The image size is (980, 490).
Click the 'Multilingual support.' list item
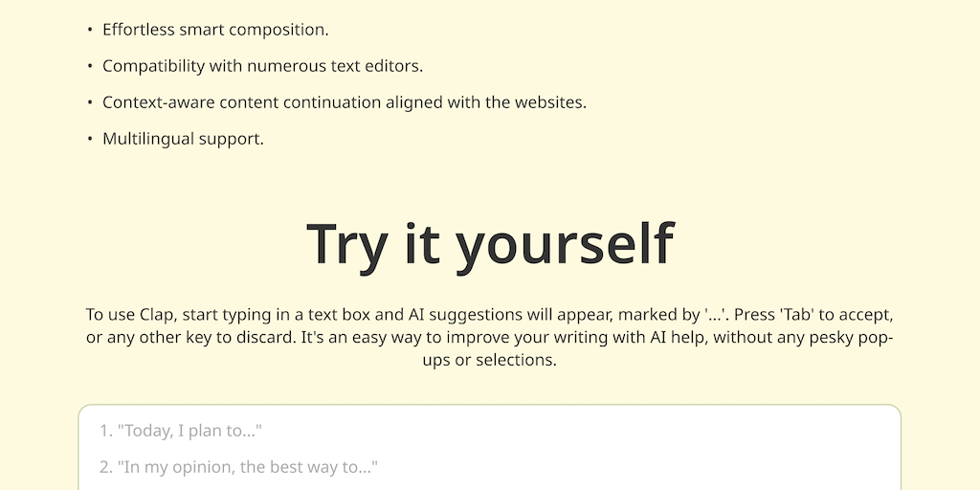[183, 139]
